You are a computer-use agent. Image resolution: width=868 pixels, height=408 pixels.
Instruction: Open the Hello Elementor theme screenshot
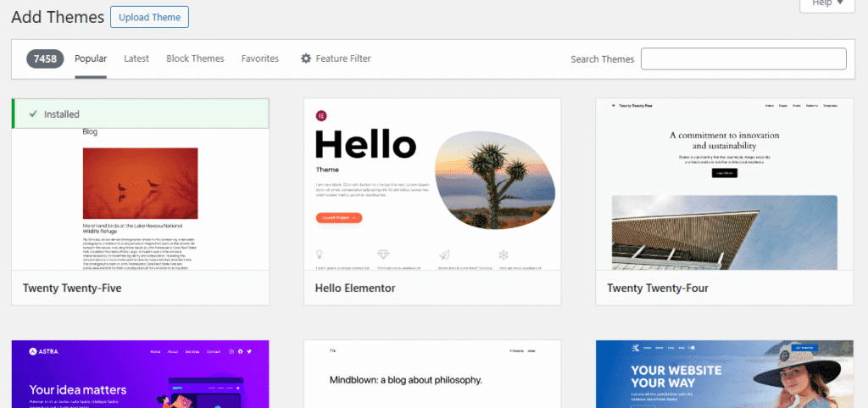click(x=432, y=184)
